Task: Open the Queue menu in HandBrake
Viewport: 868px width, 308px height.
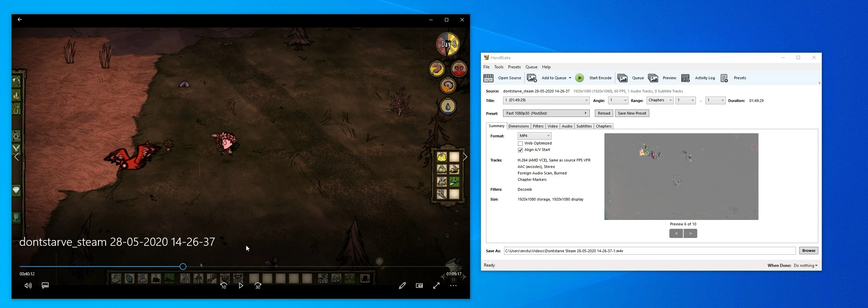Action: 531,67
